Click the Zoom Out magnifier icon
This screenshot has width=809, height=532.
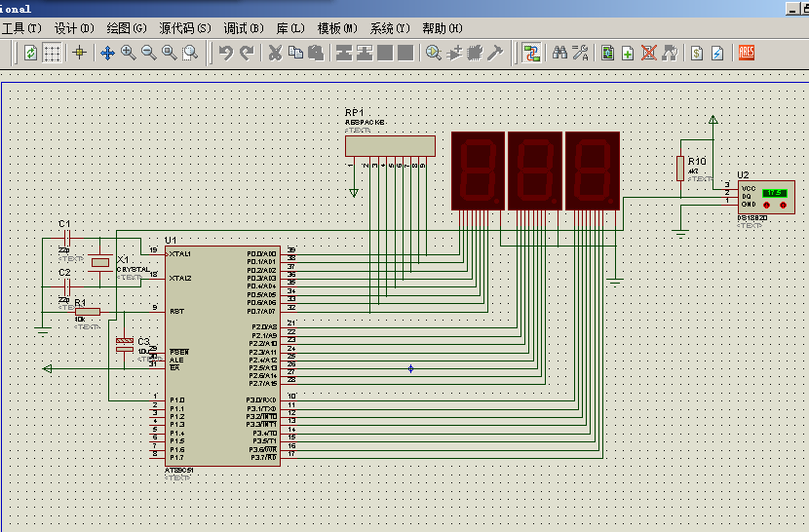[149, 53]
